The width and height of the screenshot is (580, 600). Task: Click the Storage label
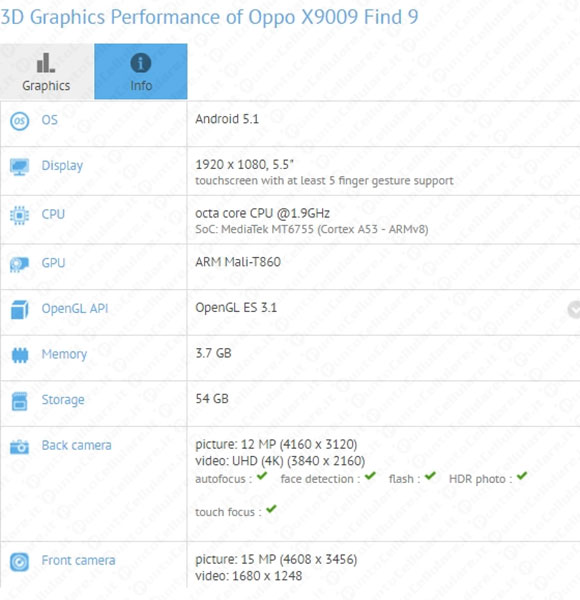coord(63,400)
